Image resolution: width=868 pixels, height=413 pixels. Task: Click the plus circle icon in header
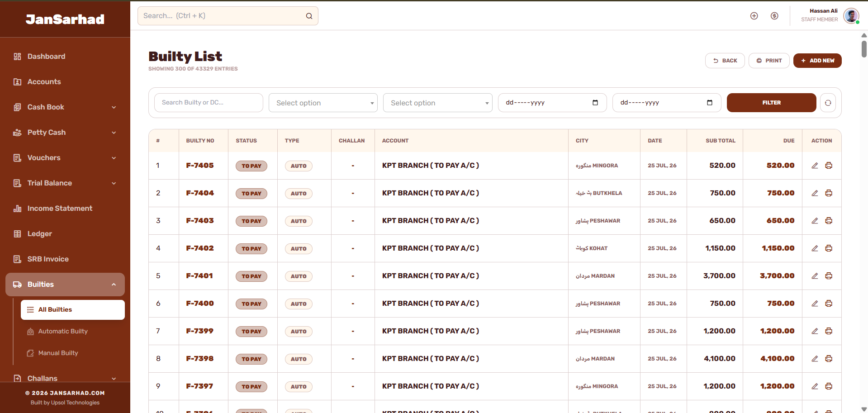754,16
